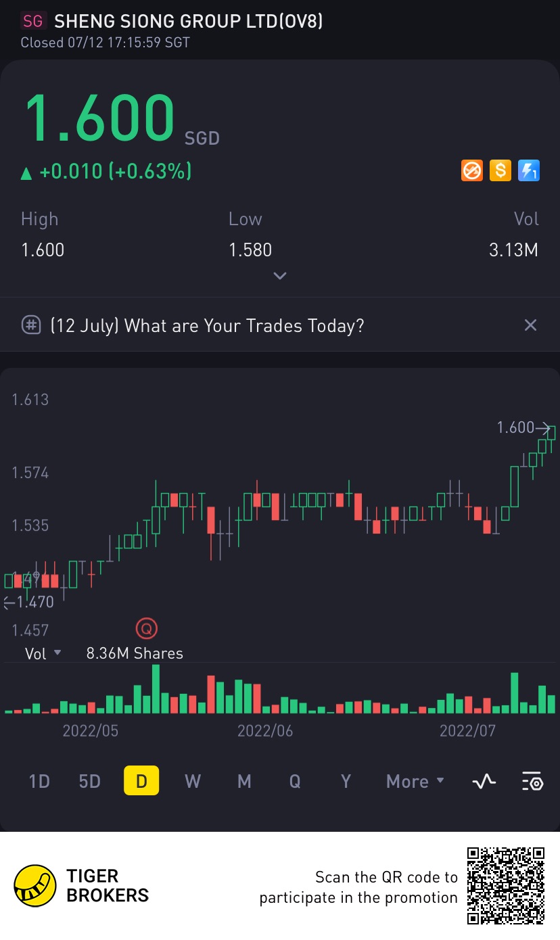
Task: Open 'What are Your Trades Today?' link
Action: tap(208, 326)
